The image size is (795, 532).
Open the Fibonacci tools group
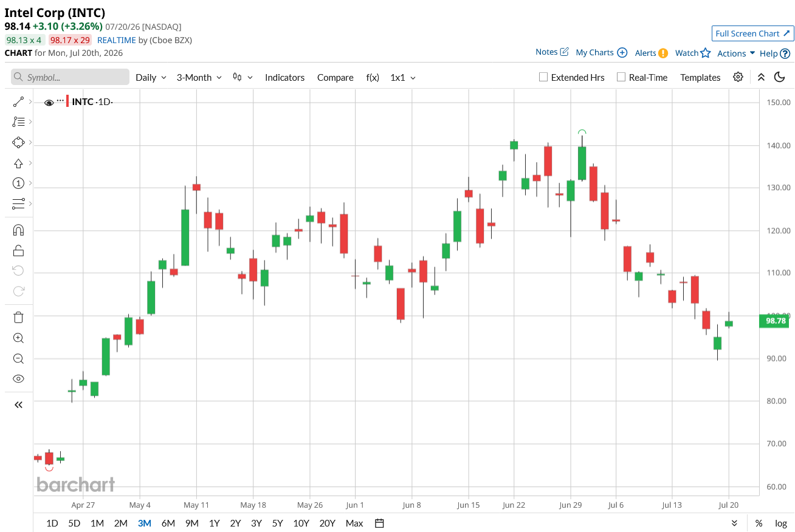(18, 122)
